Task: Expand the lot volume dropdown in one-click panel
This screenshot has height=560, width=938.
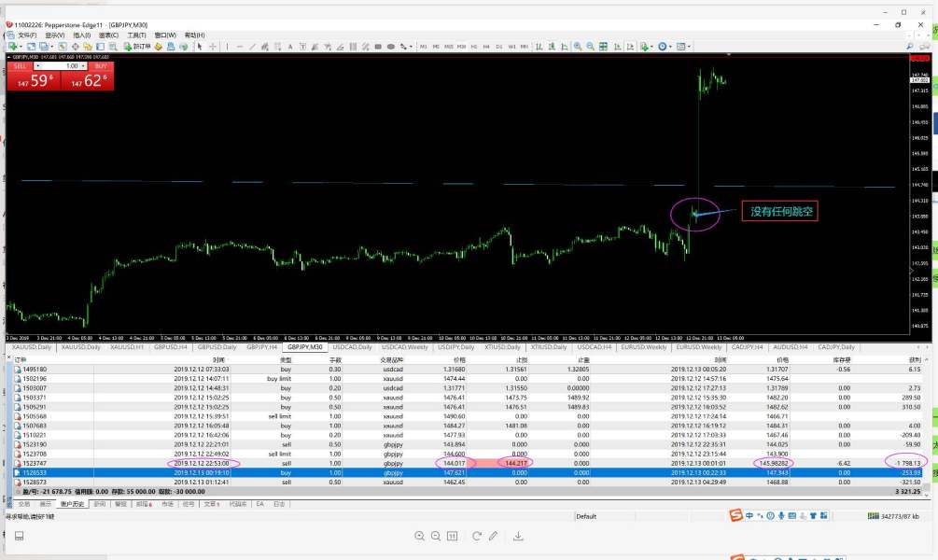Action: point(83,66)
